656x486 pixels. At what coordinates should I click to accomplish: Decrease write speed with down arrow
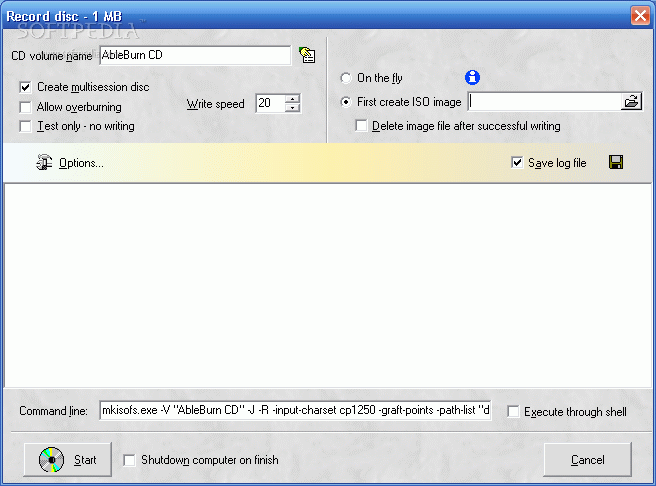pos(293,108)
